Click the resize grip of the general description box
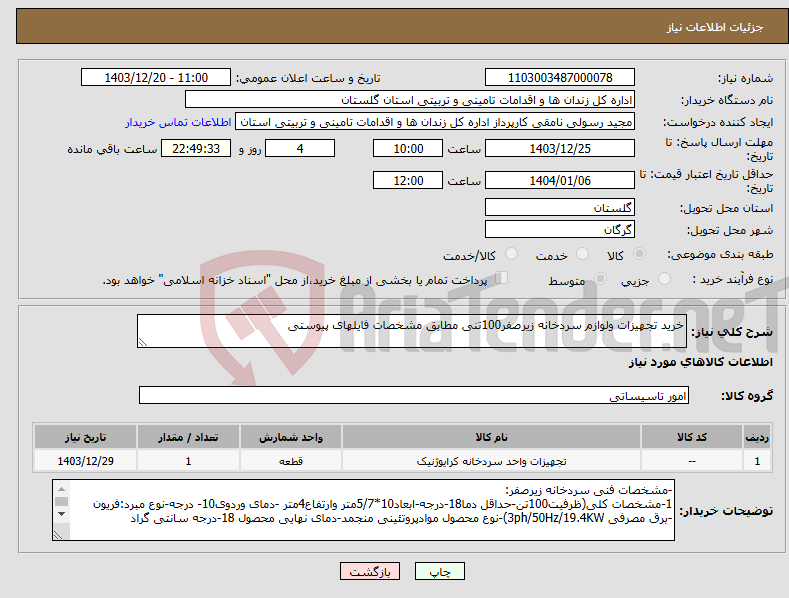Screen dimensions: 789x598 143,342
